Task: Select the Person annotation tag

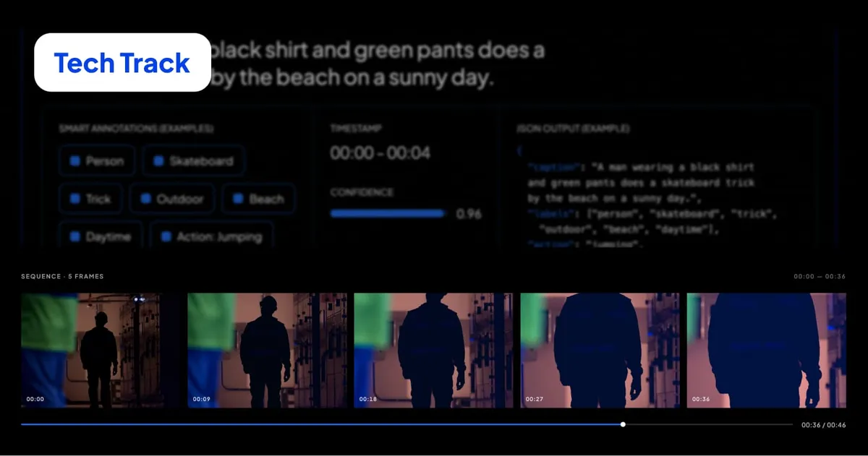Action: click(x=97, y=160)
